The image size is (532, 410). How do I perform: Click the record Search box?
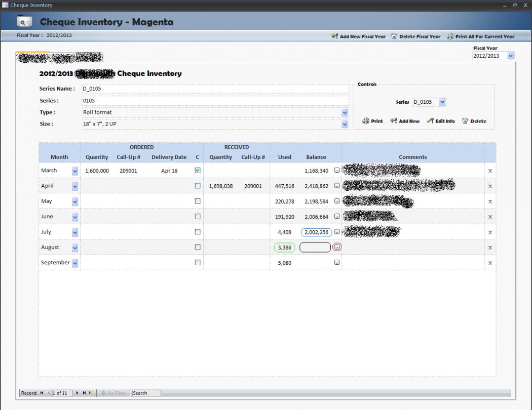pos(146,393)
